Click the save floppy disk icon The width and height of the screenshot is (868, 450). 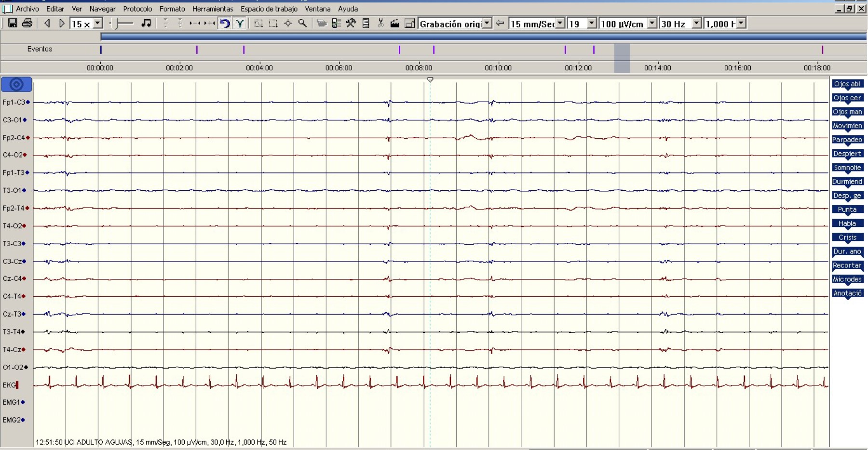(x=13, y=23)
